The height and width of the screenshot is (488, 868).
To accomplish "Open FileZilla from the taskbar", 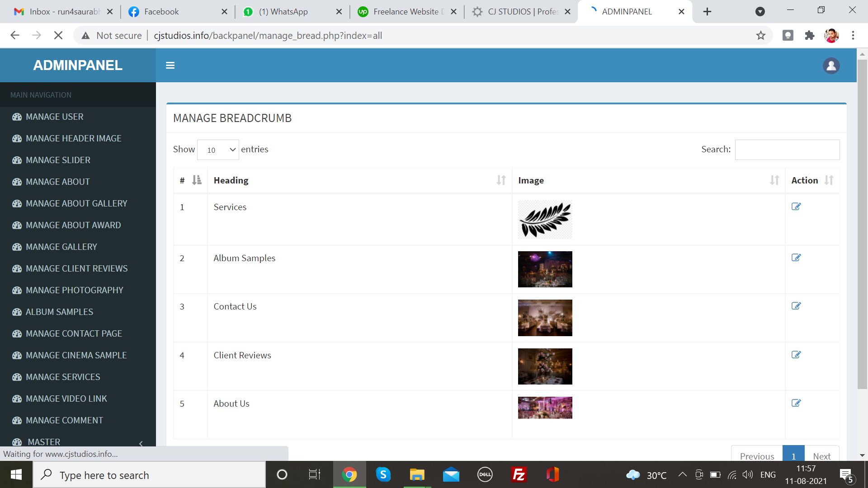I will 519,474.
